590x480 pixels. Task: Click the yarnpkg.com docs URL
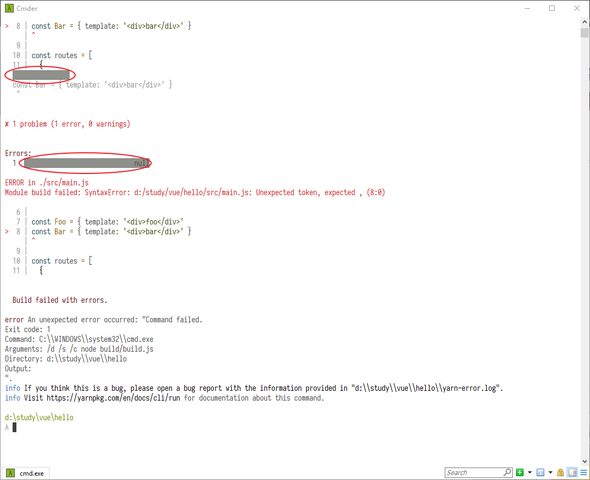pyautogui.click(x=113, y=398)
